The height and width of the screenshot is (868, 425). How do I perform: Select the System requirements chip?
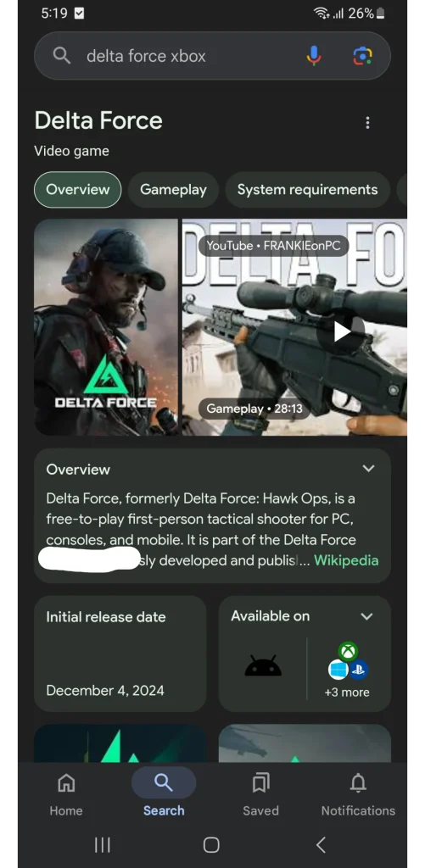(308, 190)
